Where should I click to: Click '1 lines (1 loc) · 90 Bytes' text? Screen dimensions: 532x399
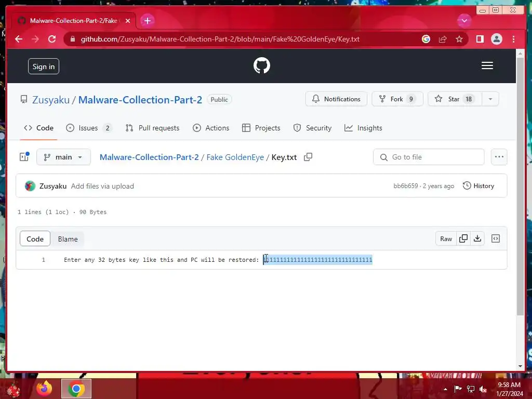coord(62,212)
